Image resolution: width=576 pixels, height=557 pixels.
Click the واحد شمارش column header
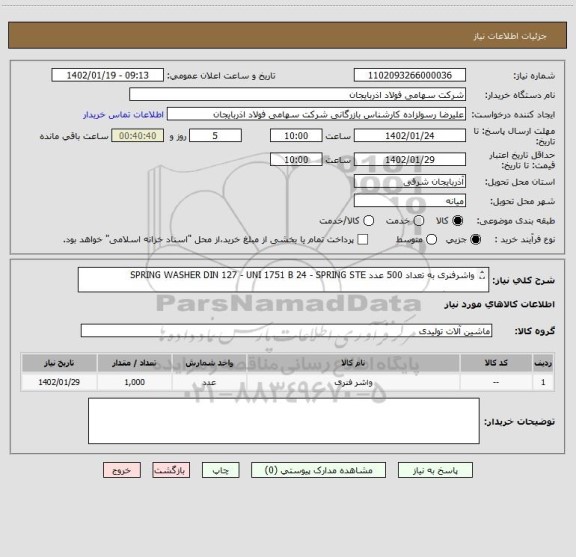(209, 363)
